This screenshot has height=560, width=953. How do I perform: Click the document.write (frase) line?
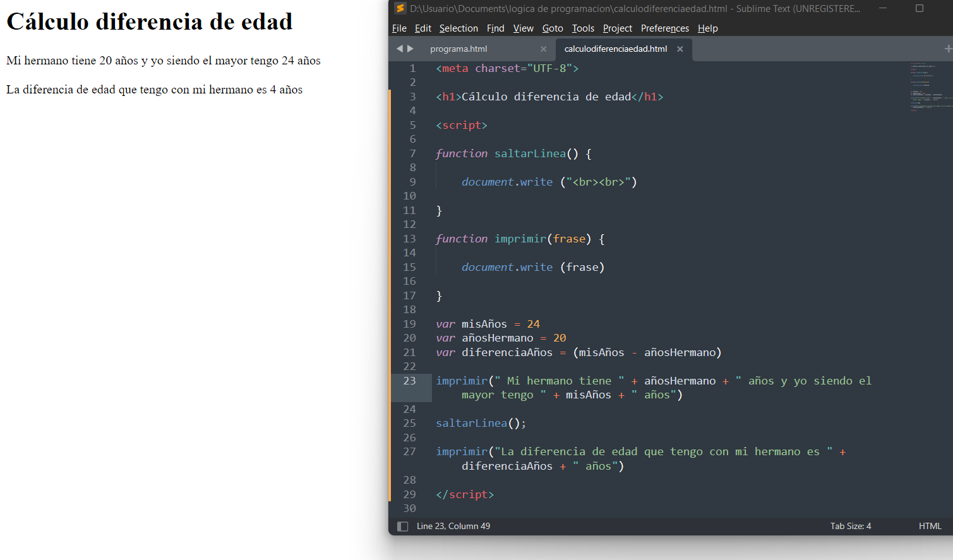coord(533,267)
